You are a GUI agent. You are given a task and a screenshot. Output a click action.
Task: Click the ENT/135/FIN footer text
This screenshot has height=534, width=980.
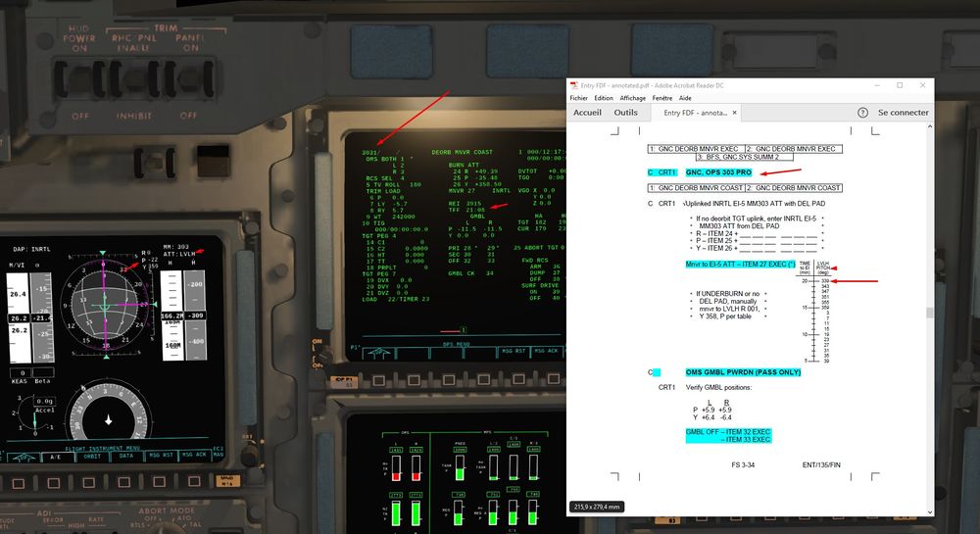pos(821,464)
